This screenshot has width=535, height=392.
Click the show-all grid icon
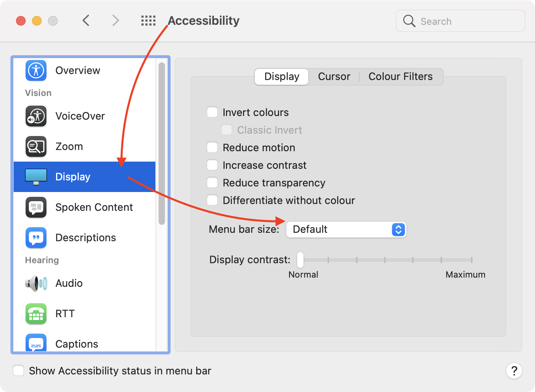tap(148, 21)
